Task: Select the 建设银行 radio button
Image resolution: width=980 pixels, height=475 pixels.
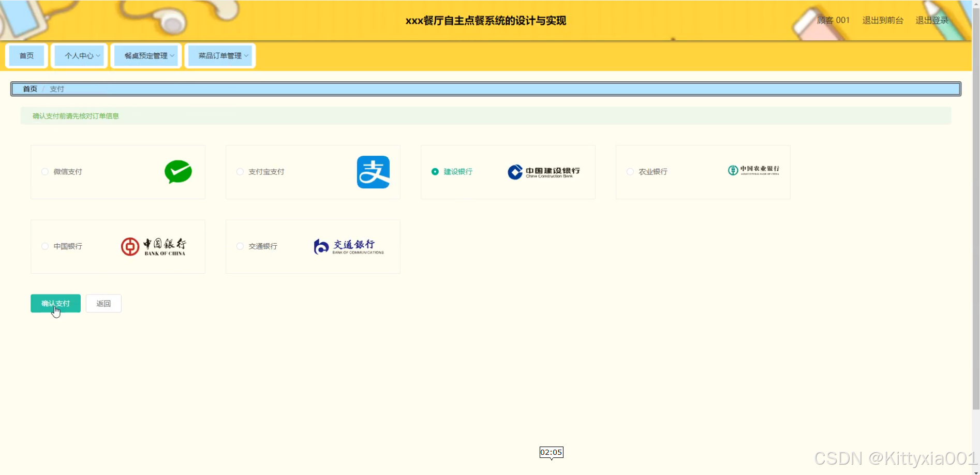Action: pos(435,172)
